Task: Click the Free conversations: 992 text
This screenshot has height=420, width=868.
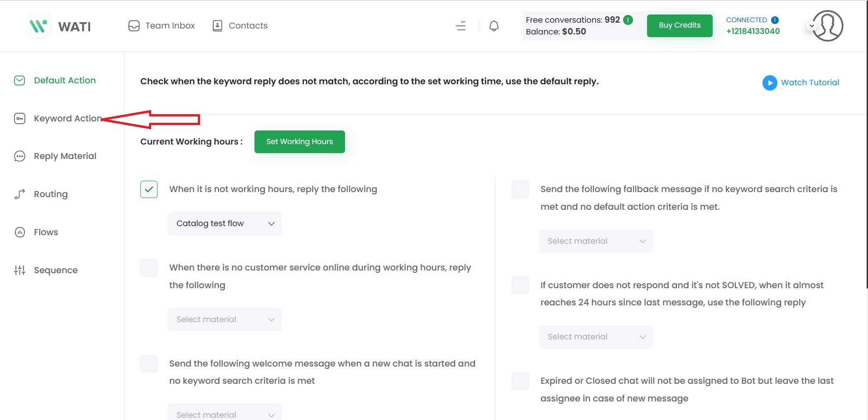Action: click(573, 20)
